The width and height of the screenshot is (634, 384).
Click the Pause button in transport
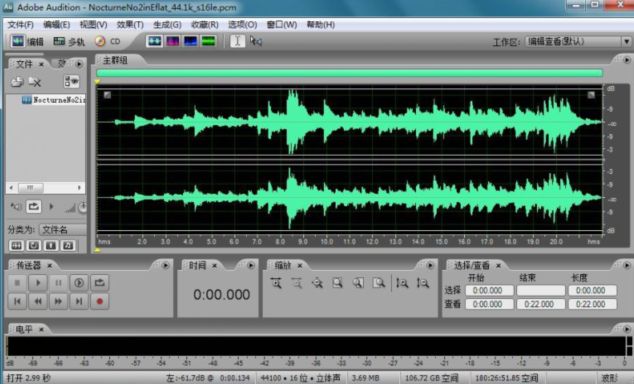(58, 283)
